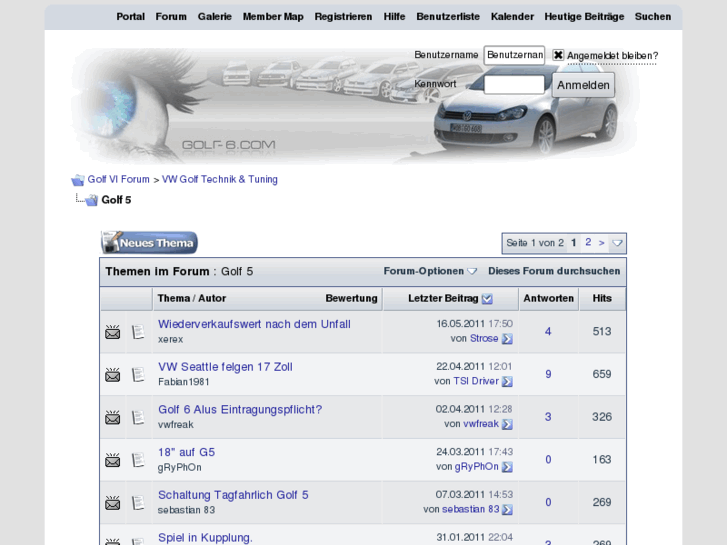Image resolution: width=727 pixels, height=545 pixels.
Task: Open thread Wiederverkaufswert nach dem Unfall
Action: tap(254, 324)
